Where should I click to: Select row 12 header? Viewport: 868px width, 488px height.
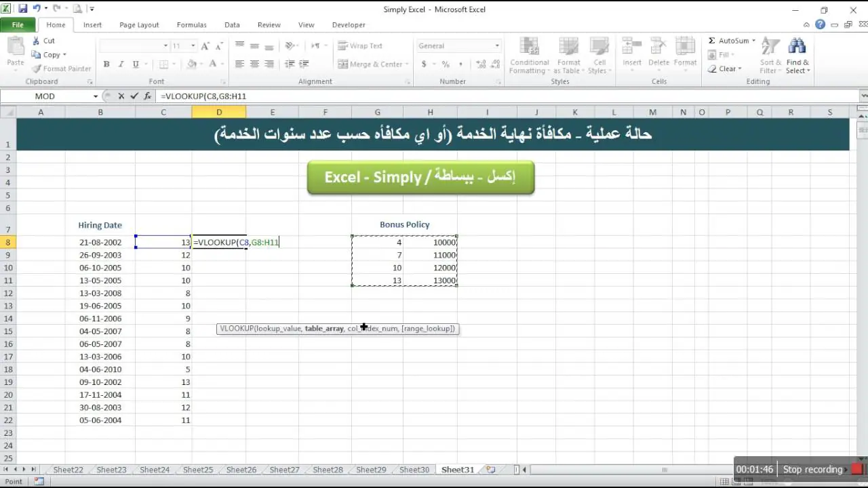[8, 293]
